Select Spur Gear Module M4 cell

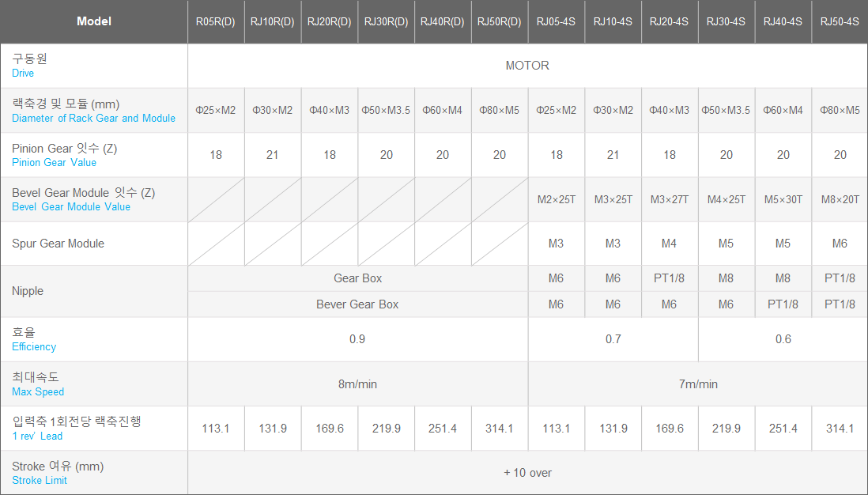click(669, 244)
